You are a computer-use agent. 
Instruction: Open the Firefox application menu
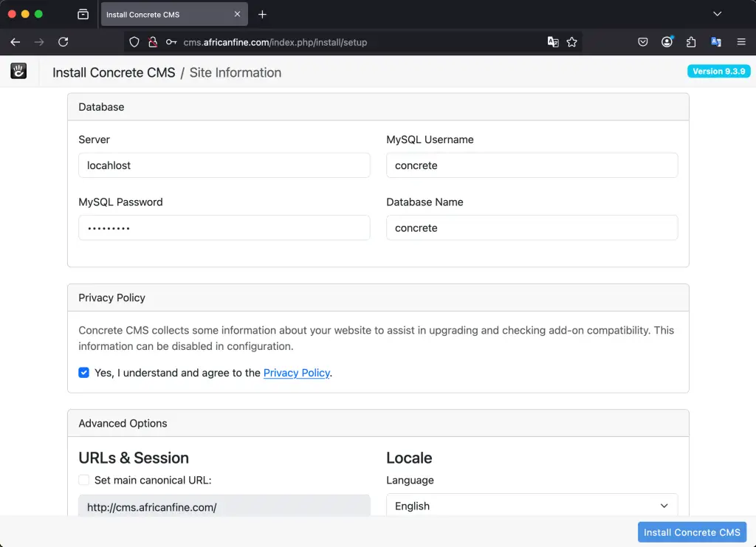click(x=741, y=42)
